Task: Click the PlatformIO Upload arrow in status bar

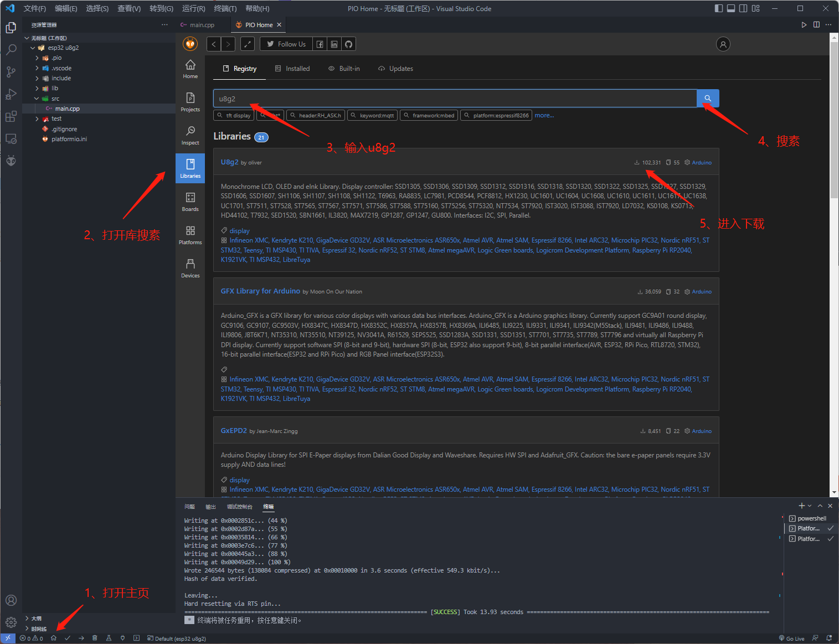Action: [x=81, y=638]
